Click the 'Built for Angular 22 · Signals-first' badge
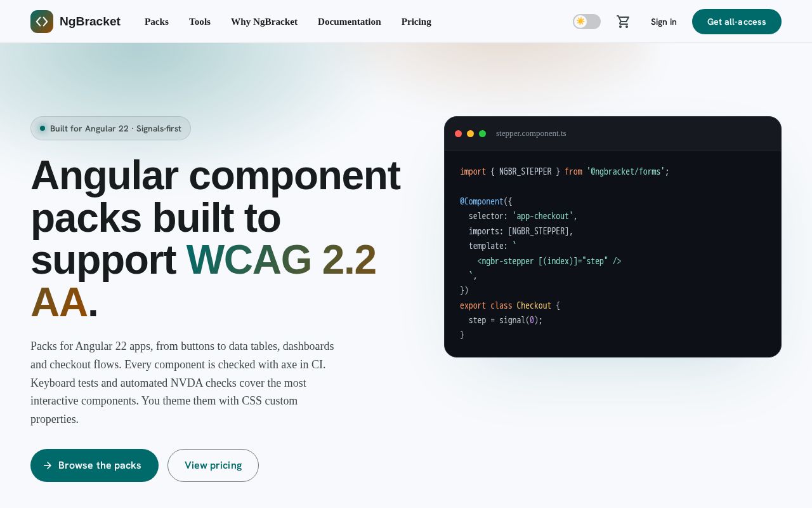This screenshot has height=508, width=812. pyautogui.click(x=110, y=128)
